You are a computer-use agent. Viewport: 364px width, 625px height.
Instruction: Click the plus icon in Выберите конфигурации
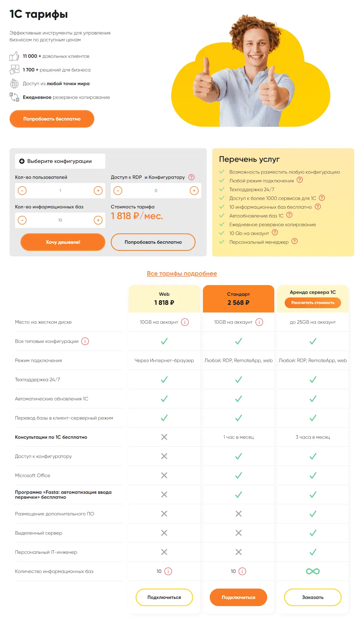[x=22, y=161]
